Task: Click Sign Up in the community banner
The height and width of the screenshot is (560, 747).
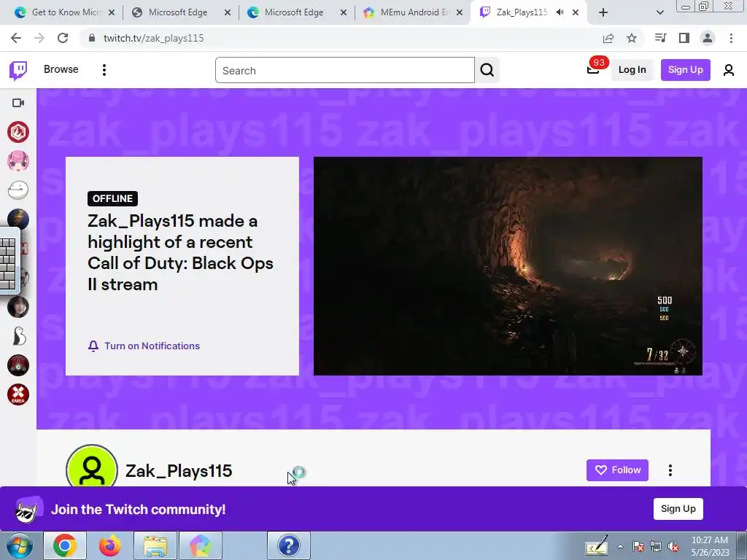Action: pos(678,508)
